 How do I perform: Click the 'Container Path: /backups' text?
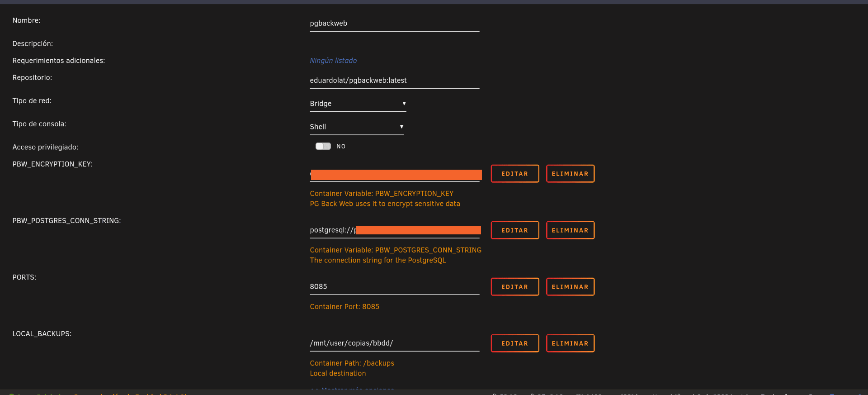pyautogui.click(x=352, y=363)
